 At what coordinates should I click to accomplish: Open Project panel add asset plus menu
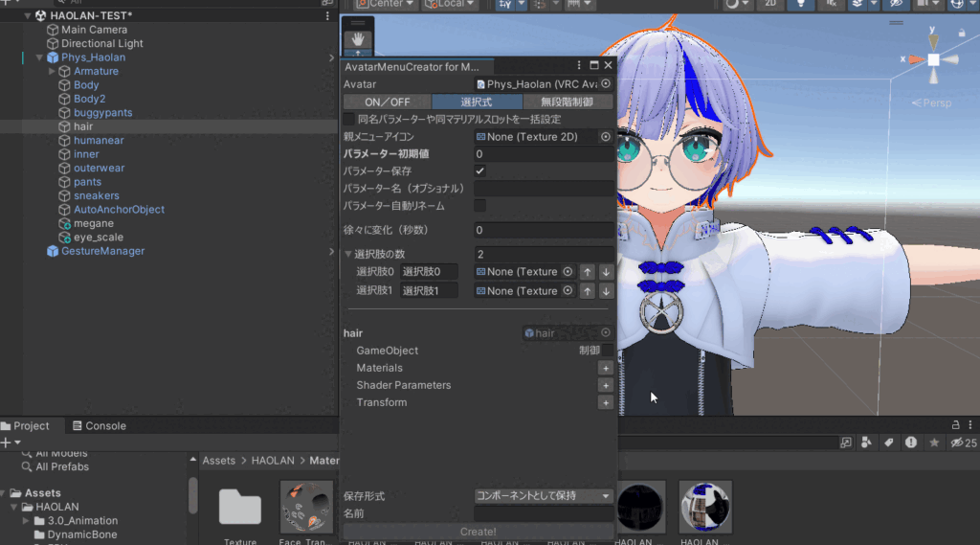(11, 443)
